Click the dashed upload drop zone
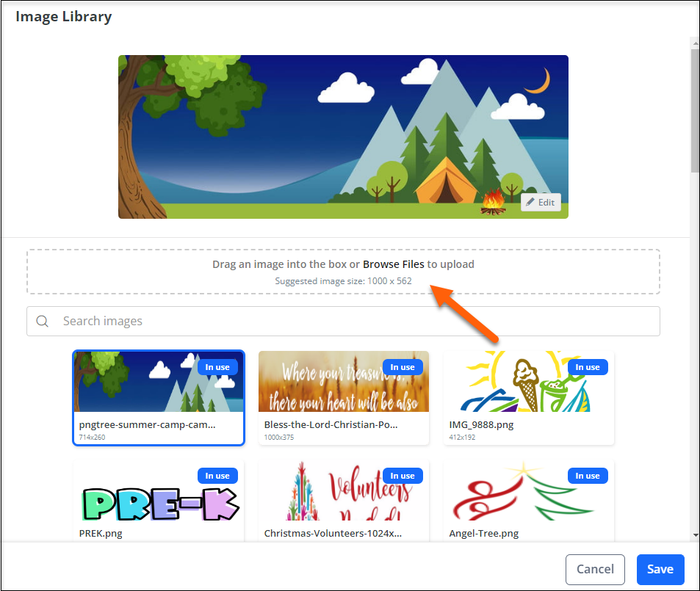 tap(343, 272)
